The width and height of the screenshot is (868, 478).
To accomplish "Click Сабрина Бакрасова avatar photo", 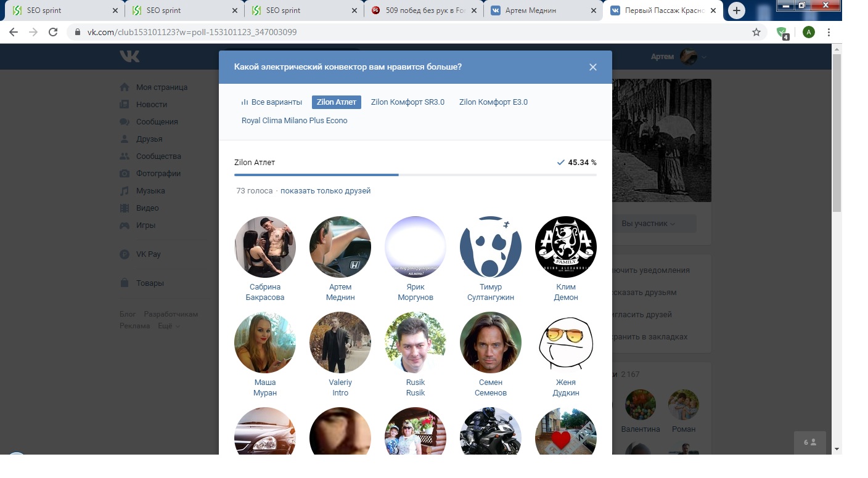I will click(x=265, y=247).
